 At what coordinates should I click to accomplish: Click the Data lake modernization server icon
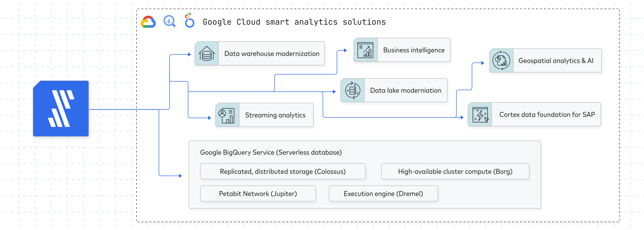coord(352,90)
